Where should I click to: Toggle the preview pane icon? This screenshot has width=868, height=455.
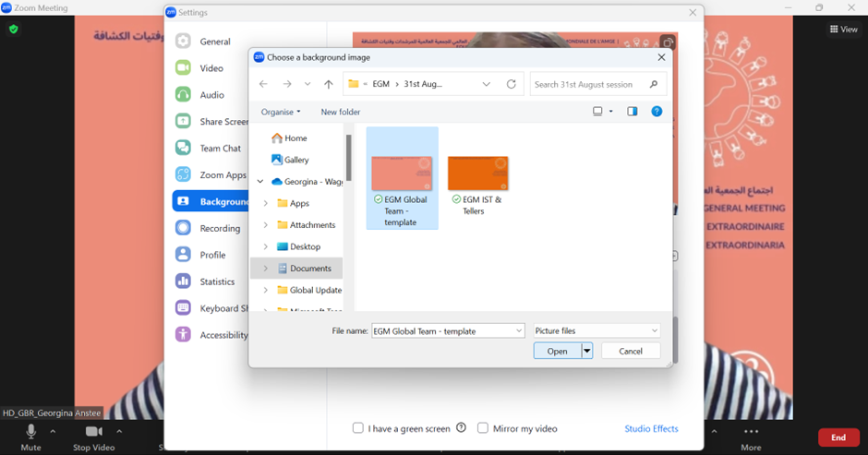633,112
